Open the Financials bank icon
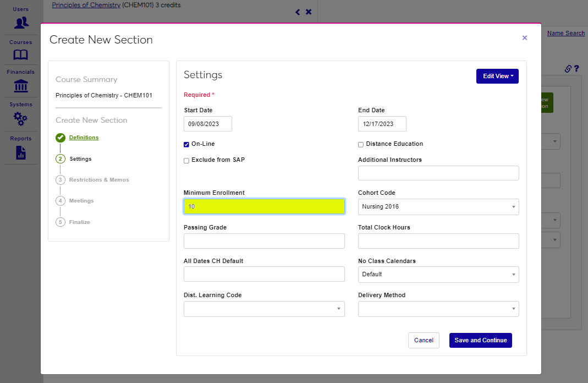The image size is (588, 383). 21,86
